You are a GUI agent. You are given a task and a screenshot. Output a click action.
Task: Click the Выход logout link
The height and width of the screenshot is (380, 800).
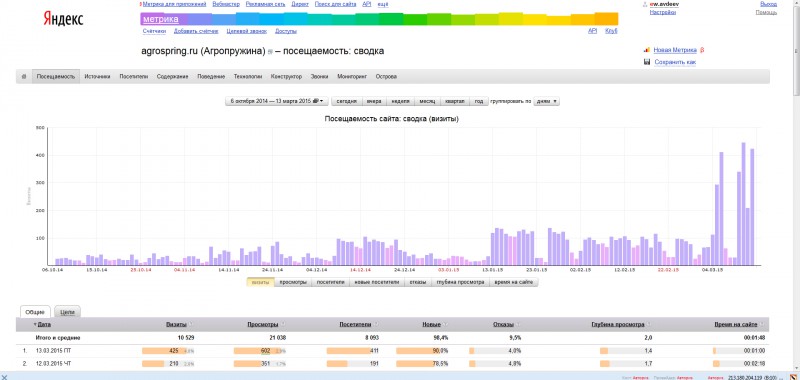(x=768, y=4)
